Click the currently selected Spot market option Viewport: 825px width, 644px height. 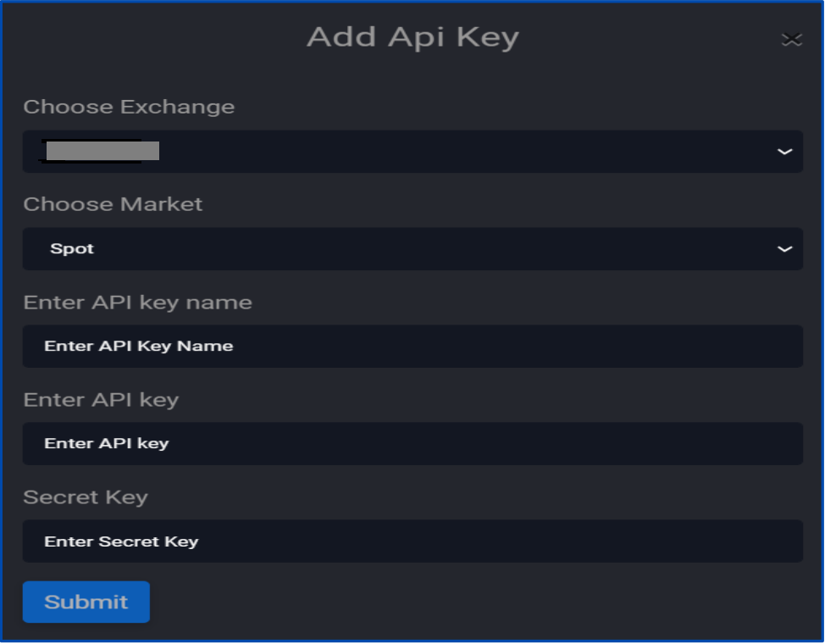click(73, 248)
